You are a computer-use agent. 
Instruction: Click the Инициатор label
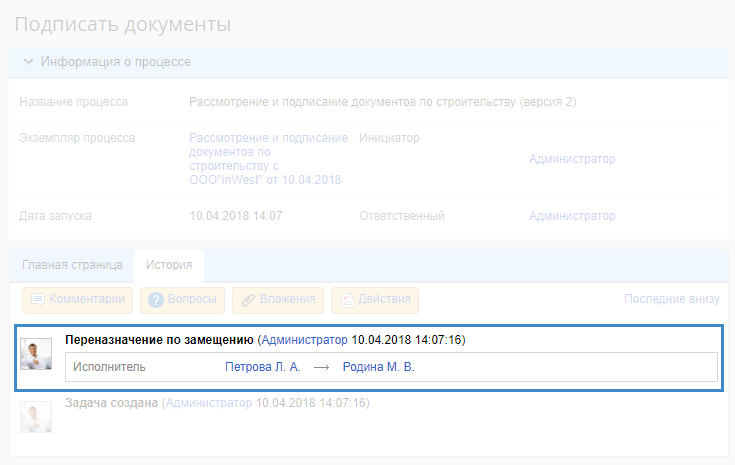[x=389, y=138]
